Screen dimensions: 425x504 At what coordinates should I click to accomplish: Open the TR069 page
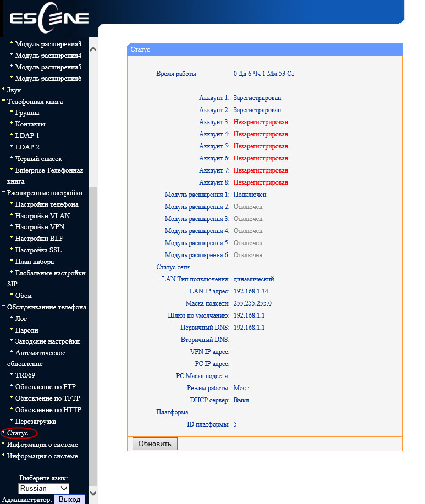(x=25, y=375)
